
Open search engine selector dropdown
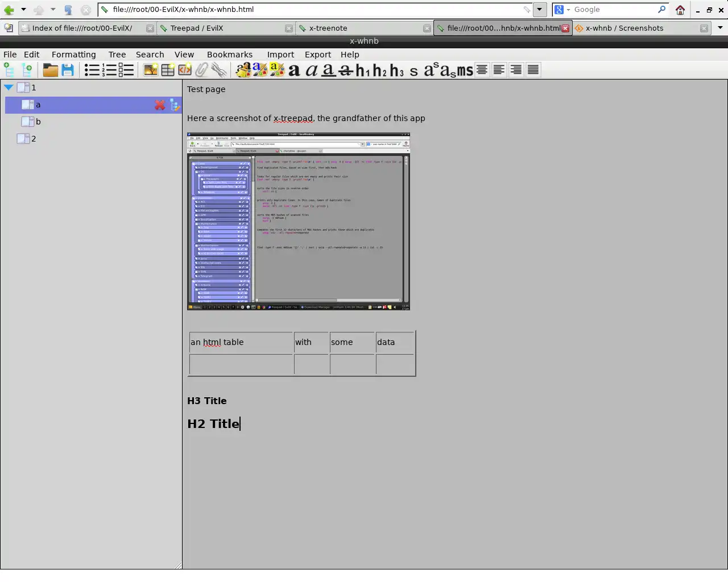pyautogui.click(x=562, y=10)
